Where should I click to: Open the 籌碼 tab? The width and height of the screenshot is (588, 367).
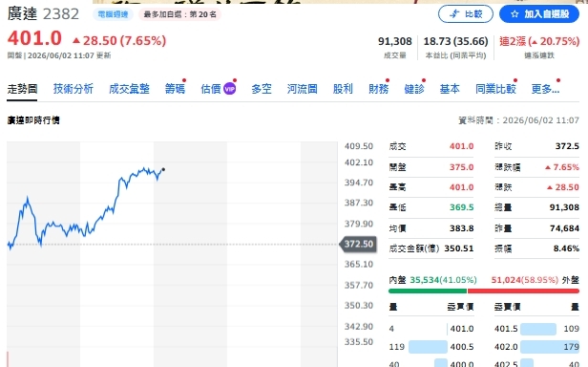tap(175, 89)
